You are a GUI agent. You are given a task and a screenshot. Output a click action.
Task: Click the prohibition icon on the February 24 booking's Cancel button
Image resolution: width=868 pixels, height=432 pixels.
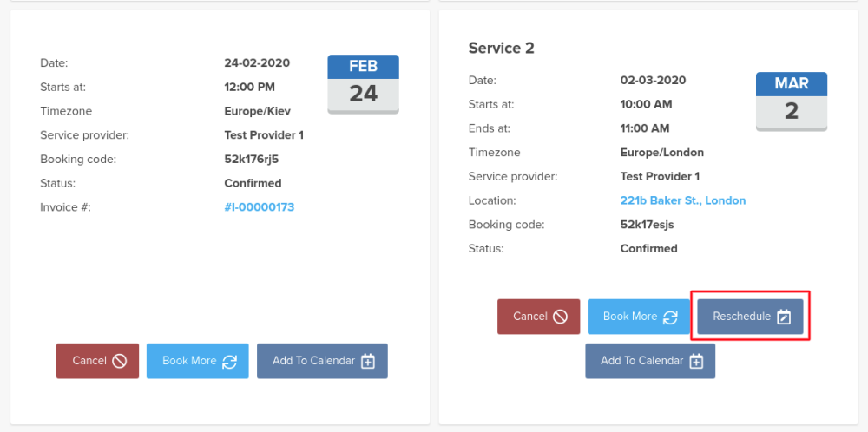(x=120, y=361)
